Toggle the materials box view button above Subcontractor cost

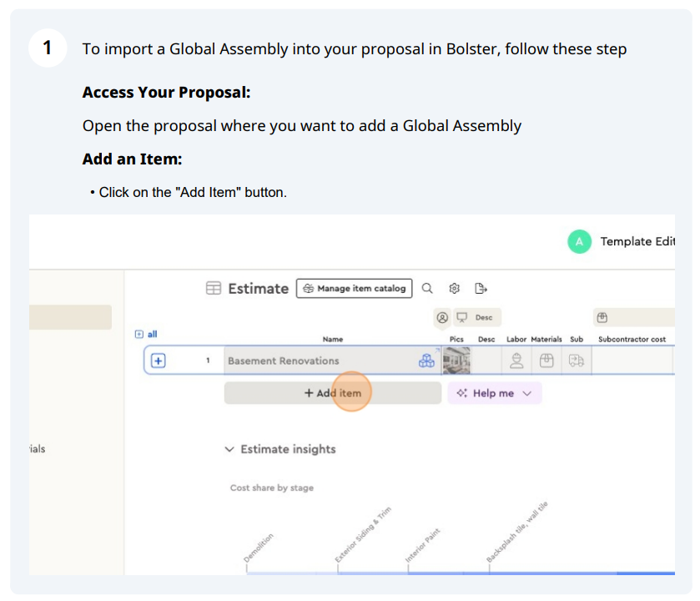click(602, 317)
